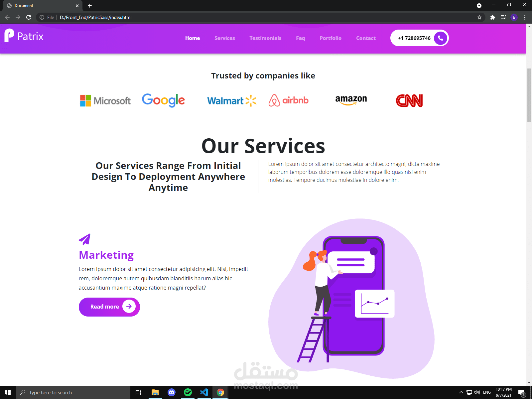The image size is (532, 399).
Task: Open the Chrome extensions puzzle icon
Action: click(x=493, y=17)
